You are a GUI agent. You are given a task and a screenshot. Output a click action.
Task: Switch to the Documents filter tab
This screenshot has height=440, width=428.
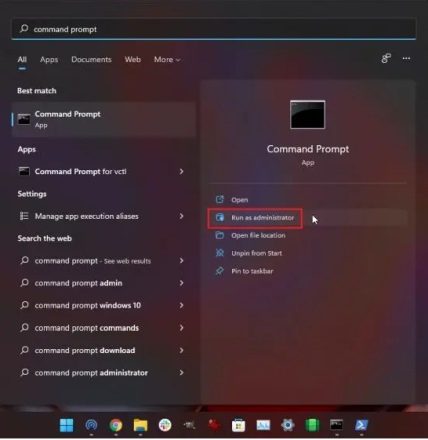click(x=91, y=60)
